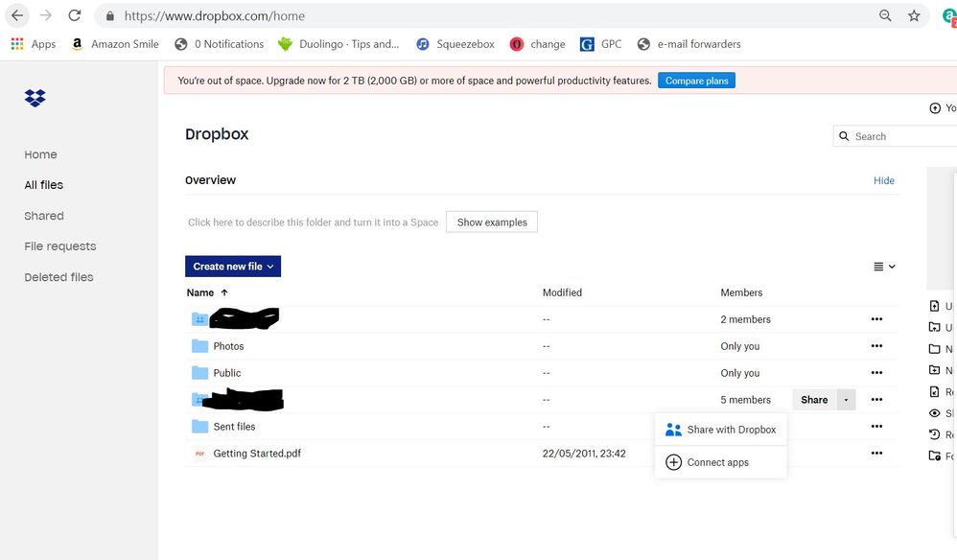Open more options for the Sent files row
The height and width of the screenshot is (560, 957).
click(876, 427)
